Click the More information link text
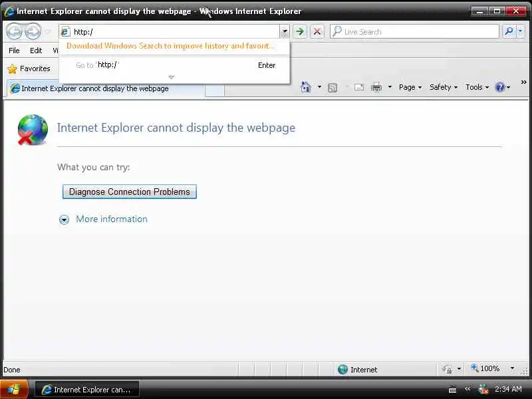 (x=112, y=219)
